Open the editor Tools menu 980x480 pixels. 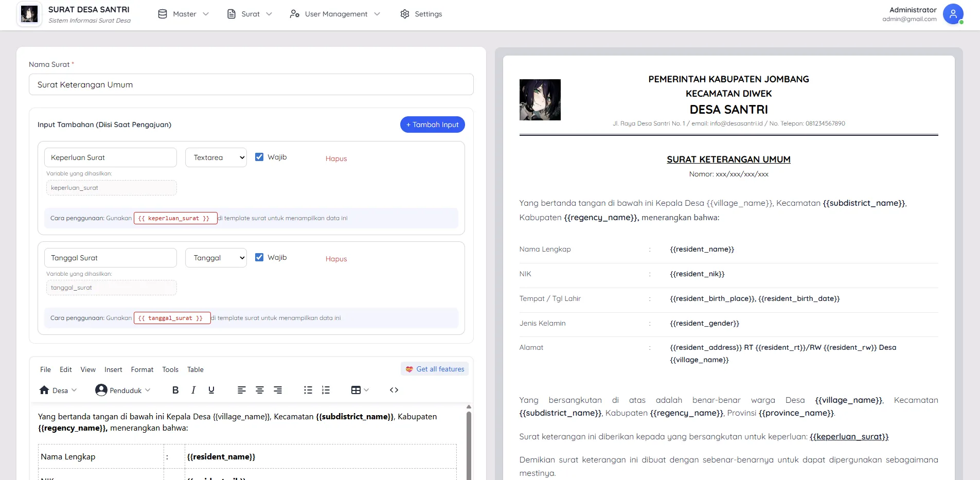point(170,369)
